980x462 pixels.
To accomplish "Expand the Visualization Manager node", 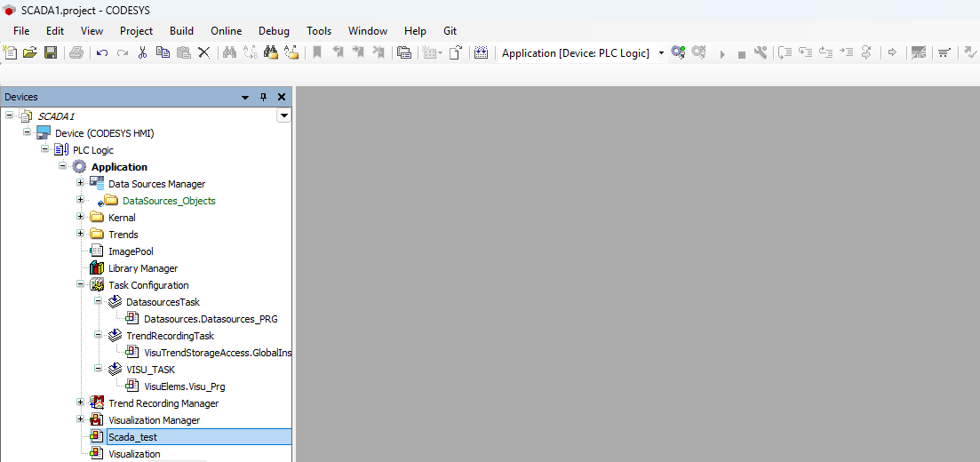I will point(80,418).
